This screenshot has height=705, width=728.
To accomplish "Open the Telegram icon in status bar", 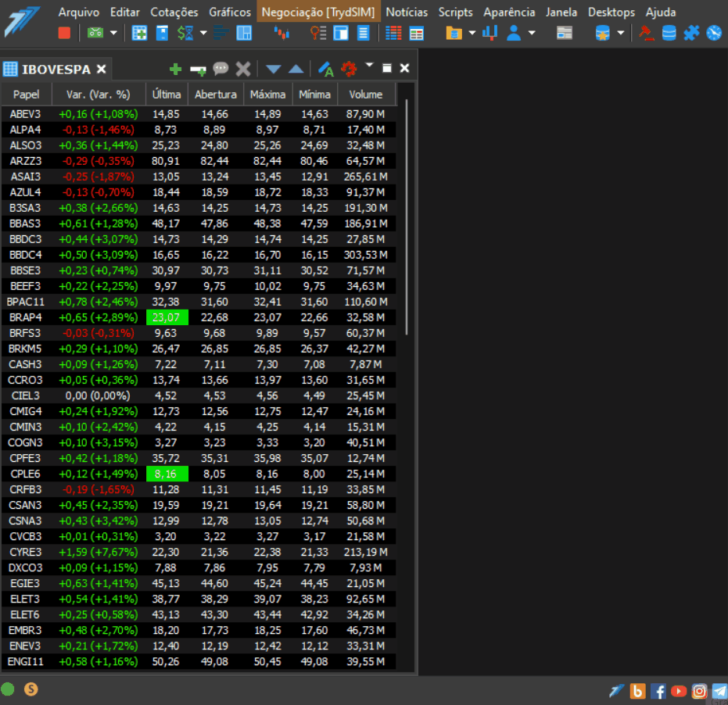I will (x=719, y=691).
